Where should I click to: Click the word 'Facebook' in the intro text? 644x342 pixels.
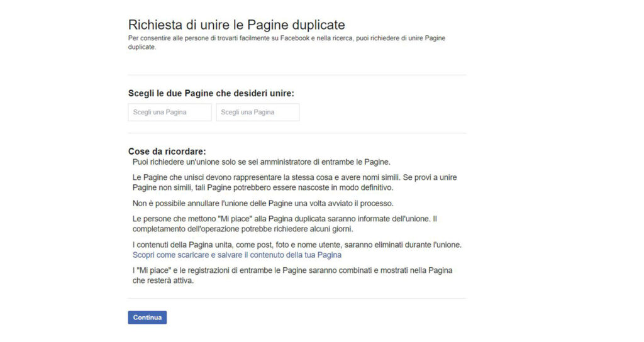[294, 38]
